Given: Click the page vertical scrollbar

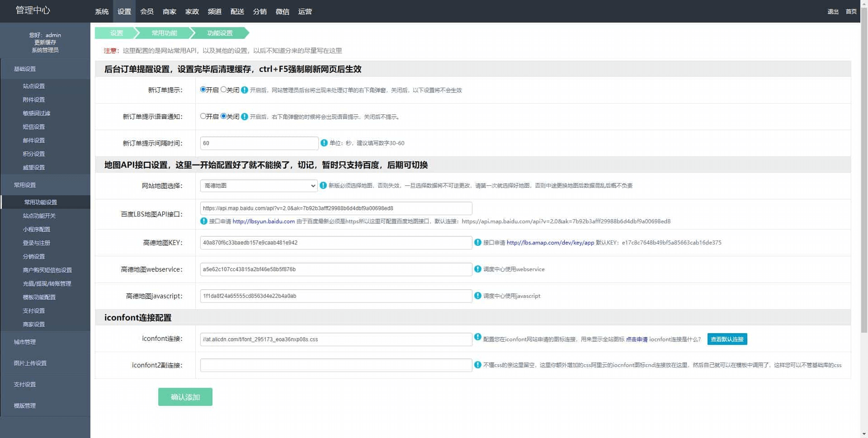Looking at the screenshot, I should point(864,181).
